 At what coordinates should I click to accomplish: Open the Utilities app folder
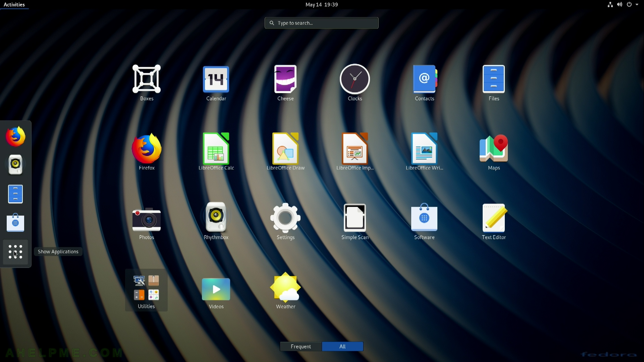click(x=146, y=290)
